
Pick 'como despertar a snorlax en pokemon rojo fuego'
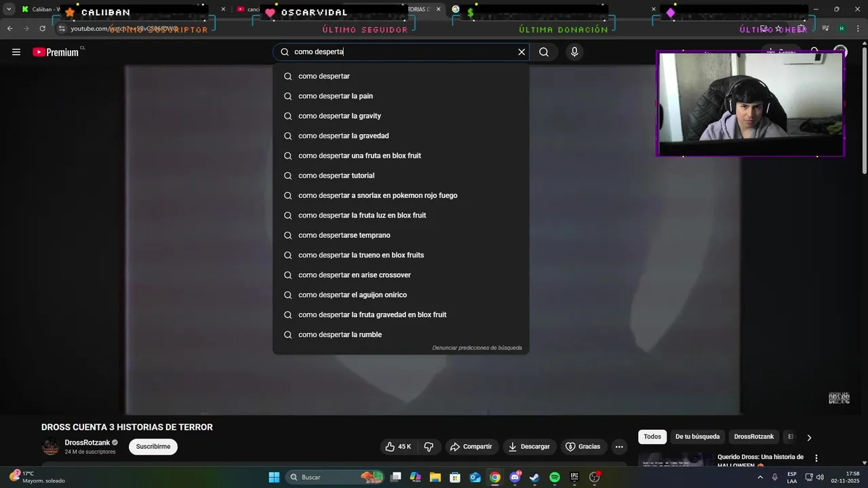click(x=401, y=195)
